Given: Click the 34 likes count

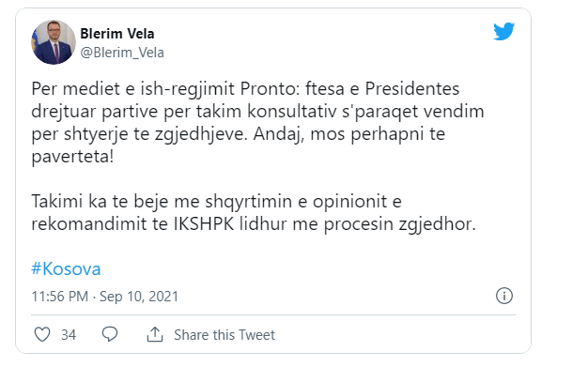Looking at the screenshot, I should [x=69, y=335].
